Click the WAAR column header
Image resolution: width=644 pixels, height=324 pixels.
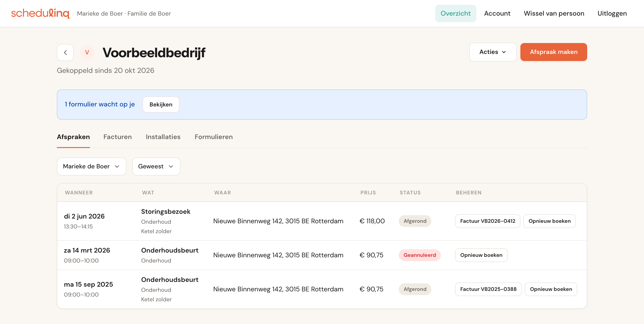pos(223,193)
